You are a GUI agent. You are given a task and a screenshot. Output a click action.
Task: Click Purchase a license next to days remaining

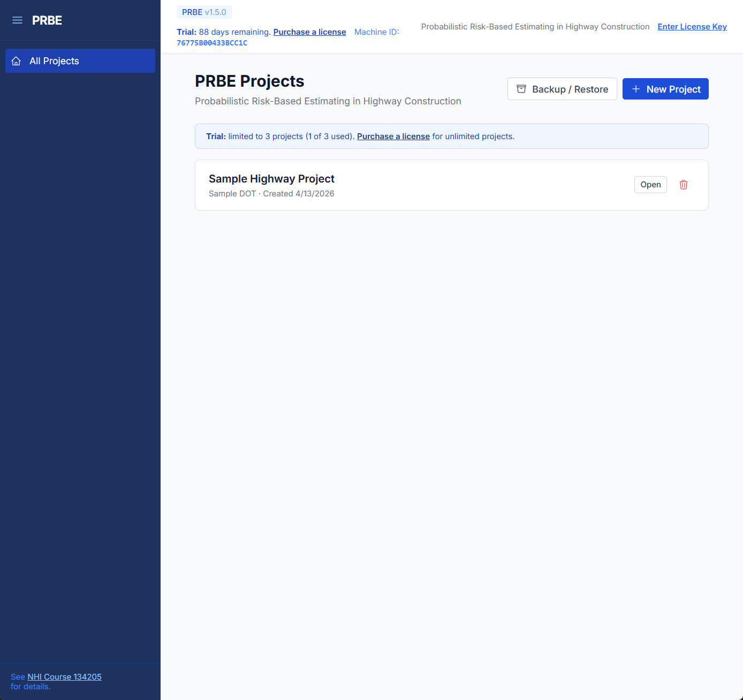tap(309, 32)
